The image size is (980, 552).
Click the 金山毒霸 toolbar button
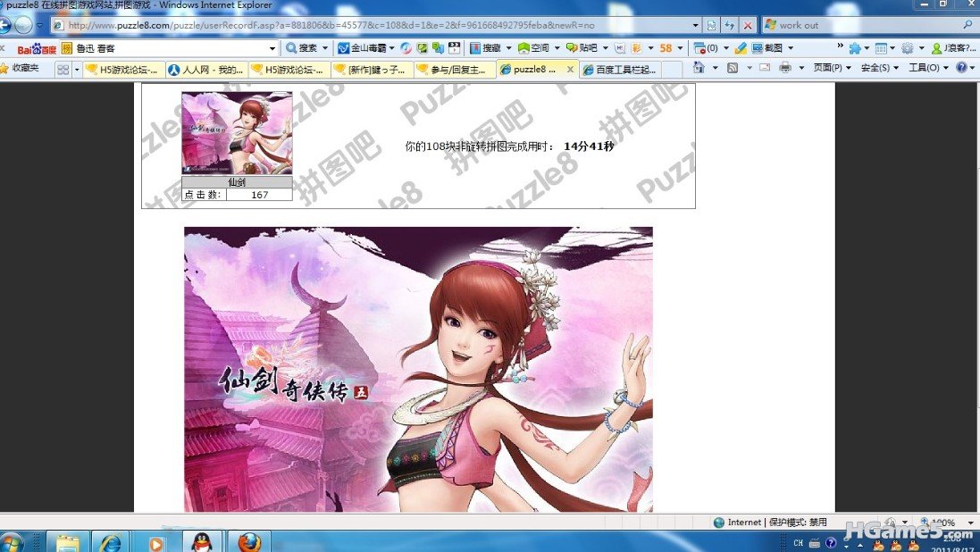[x=362, y=47]
